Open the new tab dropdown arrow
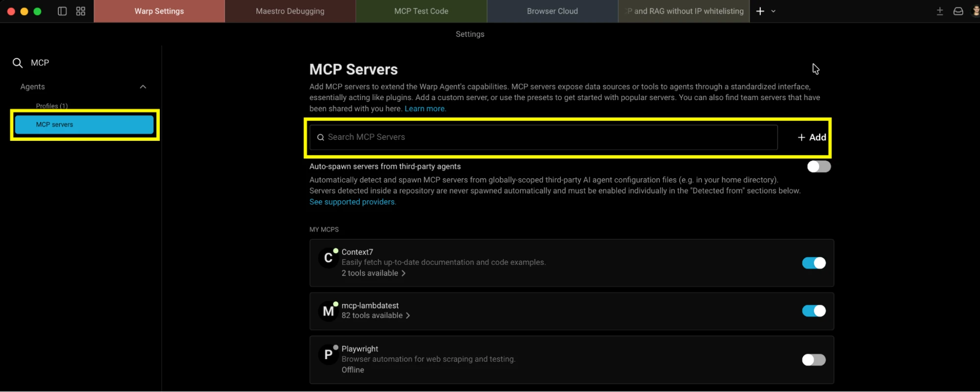Viewport: 980px width, 392px height. pyautogui.click(x=773, y=11)
